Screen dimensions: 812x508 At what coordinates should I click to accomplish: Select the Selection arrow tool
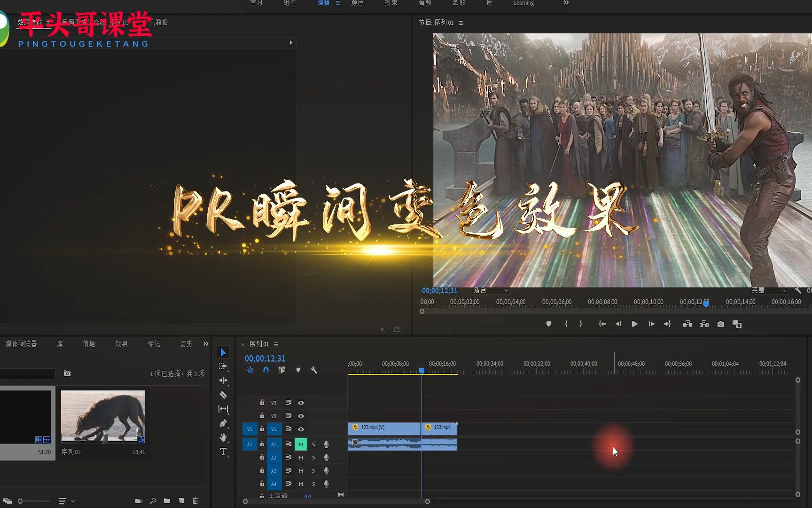(x=223, y=352)
